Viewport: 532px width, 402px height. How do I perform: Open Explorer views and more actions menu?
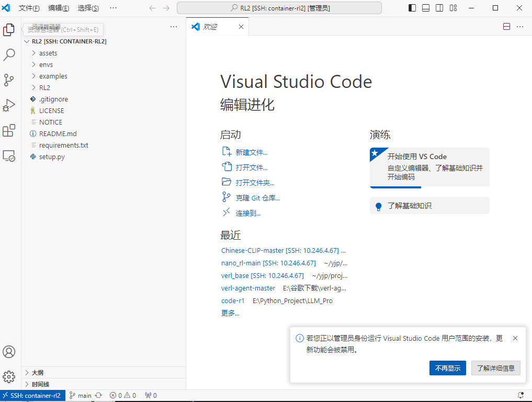pyautogui.click(x=174, y=27)
